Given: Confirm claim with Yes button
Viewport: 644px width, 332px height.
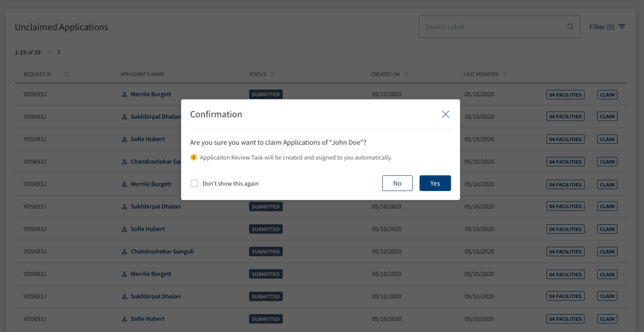Looking at the screenshot, I should point(435,183).
